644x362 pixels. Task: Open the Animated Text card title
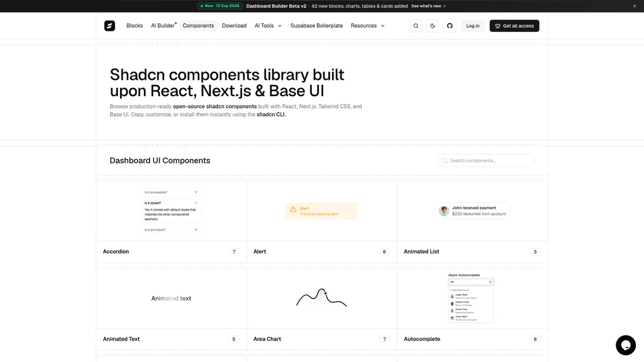121,339
